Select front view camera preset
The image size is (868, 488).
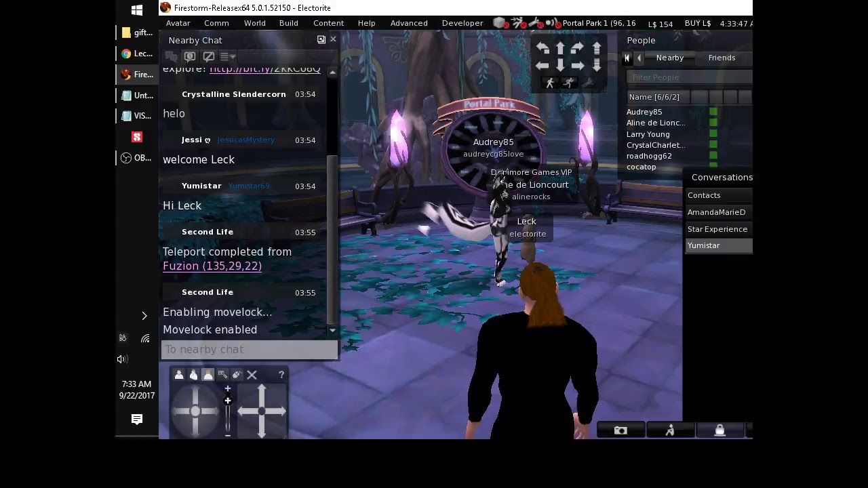coord(179,375)
